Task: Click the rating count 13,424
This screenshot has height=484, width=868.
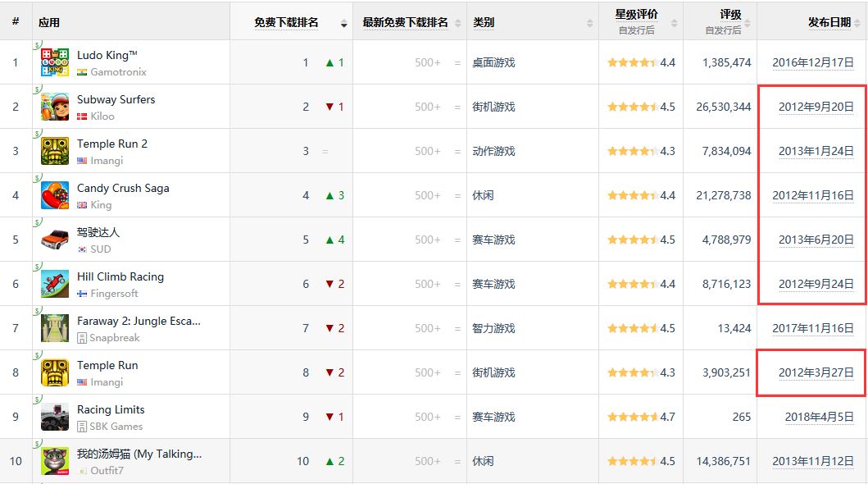Action: pos(734,328)
